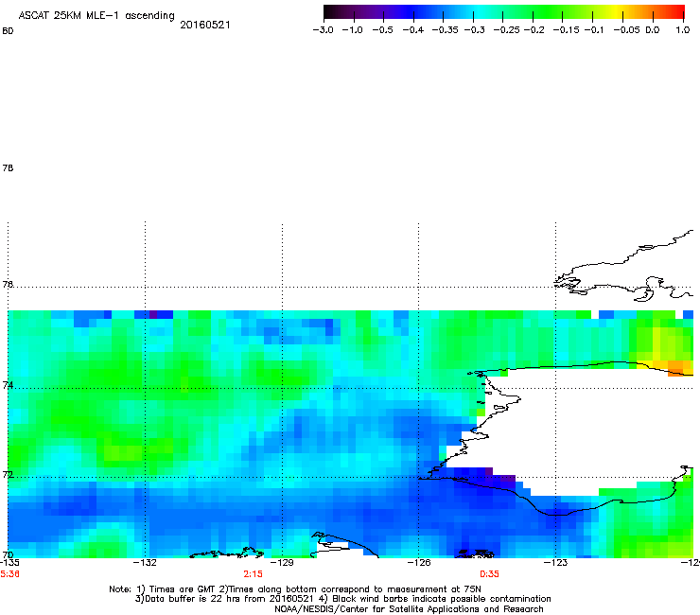
Task: Click the yellow segment of the color bar
Action: [616, 11]
